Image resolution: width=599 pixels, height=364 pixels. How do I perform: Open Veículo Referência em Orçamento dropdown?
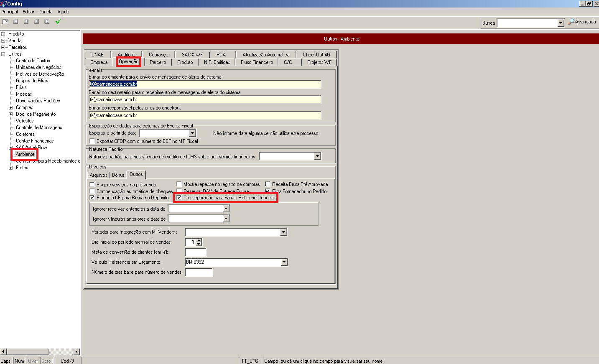(284, 262)
